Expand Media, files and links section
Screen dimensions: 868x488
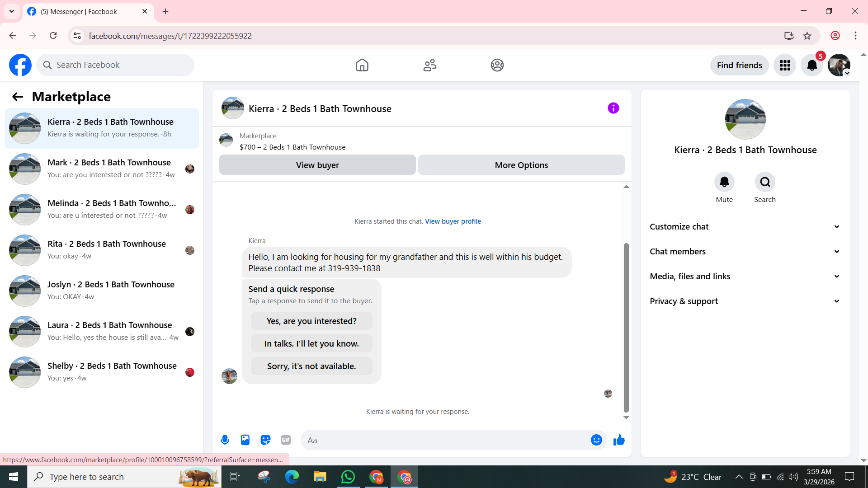point(745,277)
